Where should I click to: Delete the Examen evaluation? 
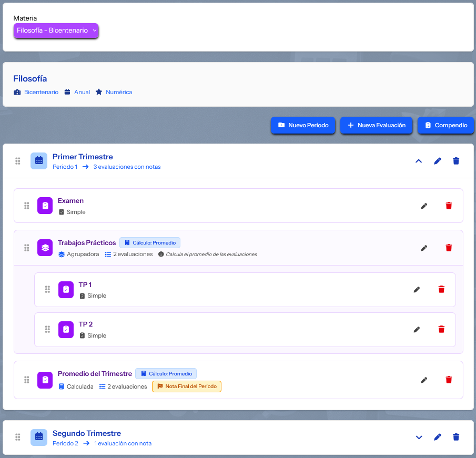(x=449, y=206)
